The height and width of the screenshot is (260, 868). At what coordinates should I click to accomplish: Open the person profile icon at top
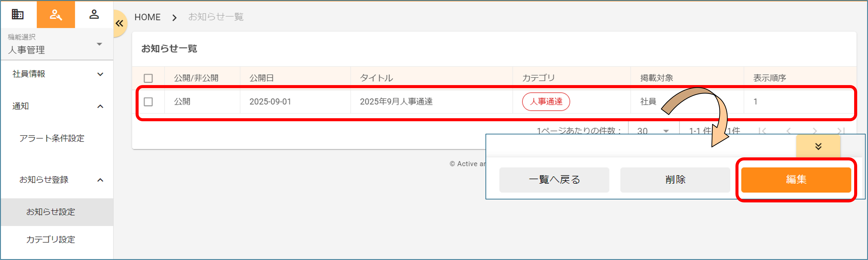pyautogui.click(x=94, y=15)
